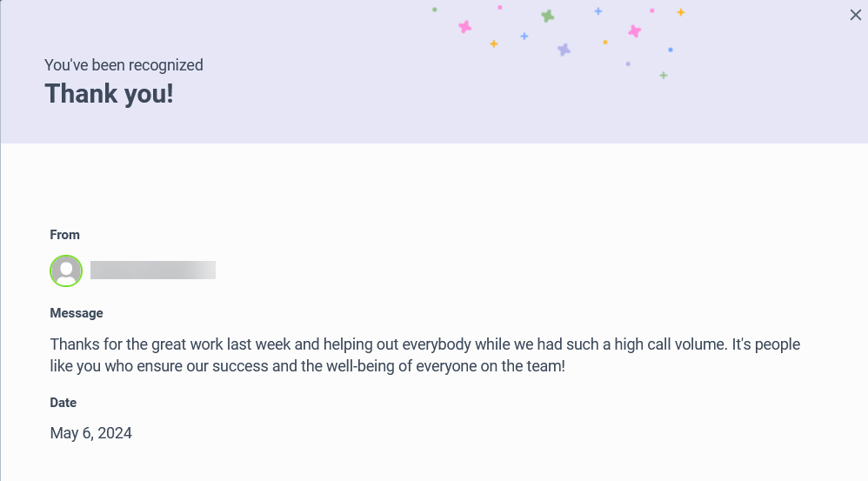868x481 pixels.
Task: Click the purple star confetti icon
Action: (564, 50)
